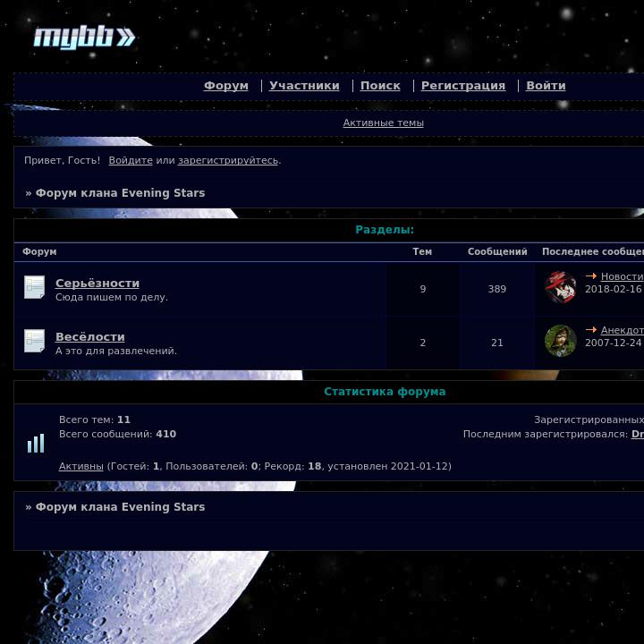The height and width of the screenshot is (644, 644).
Task: Open avatar in Весёлости last post
Action: (x=560, y=341)
